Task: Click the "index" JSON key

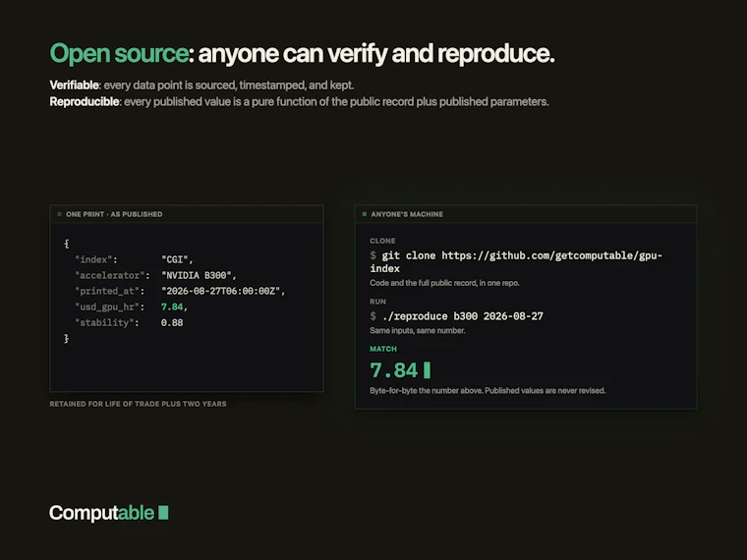Action: tap(95, 259)
